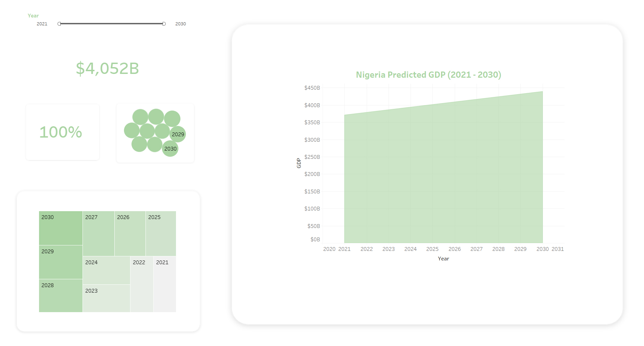Click the Year slider track between the handles
This screenshot has width=644, height=346.
coord(112,24)
